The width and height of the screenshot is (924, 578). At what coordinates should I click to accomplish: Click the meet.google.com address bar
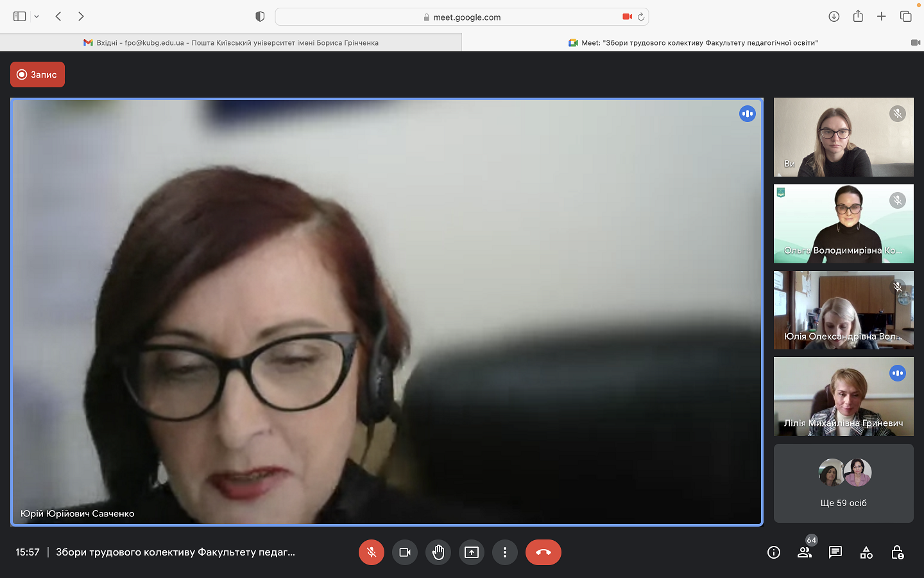(462, 17)
